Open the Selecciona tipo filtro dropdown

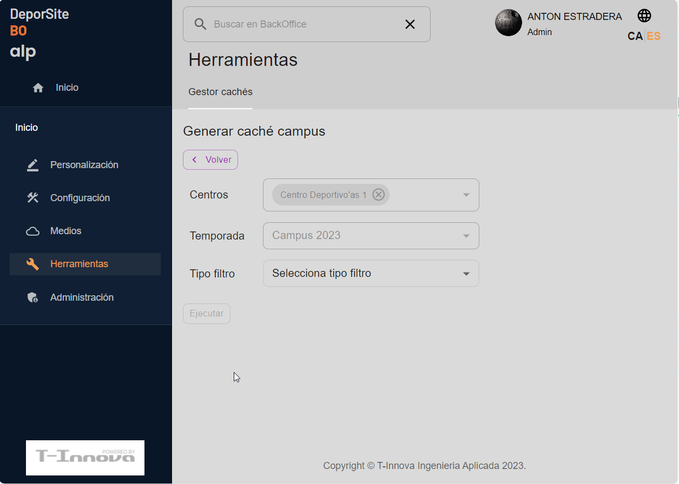371,274
